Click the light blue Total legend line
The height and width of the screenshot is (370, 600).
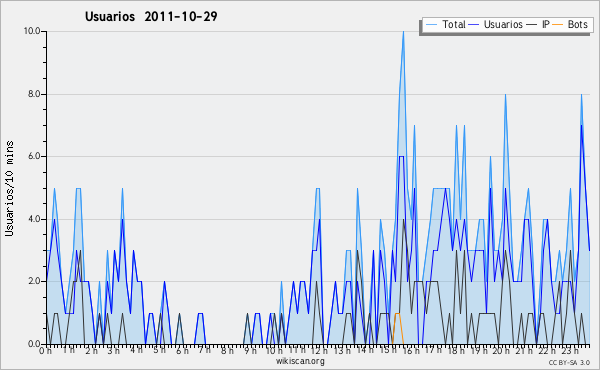coord(431,25)
